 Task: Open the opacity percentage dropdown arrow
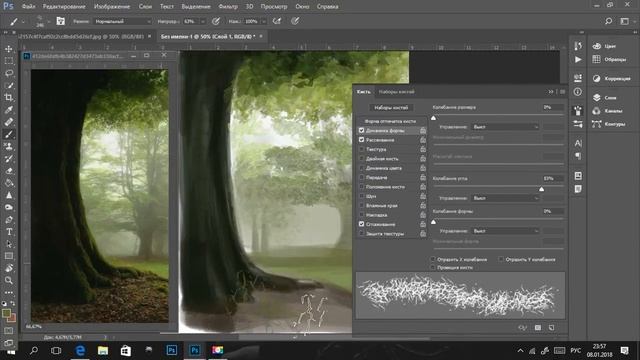click(x=203, y=21)
